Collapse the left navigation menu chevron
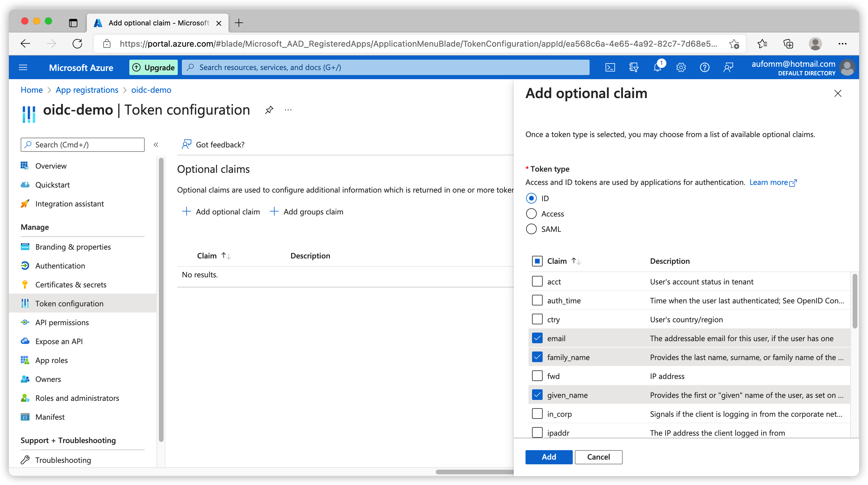 tap(156, 145)
